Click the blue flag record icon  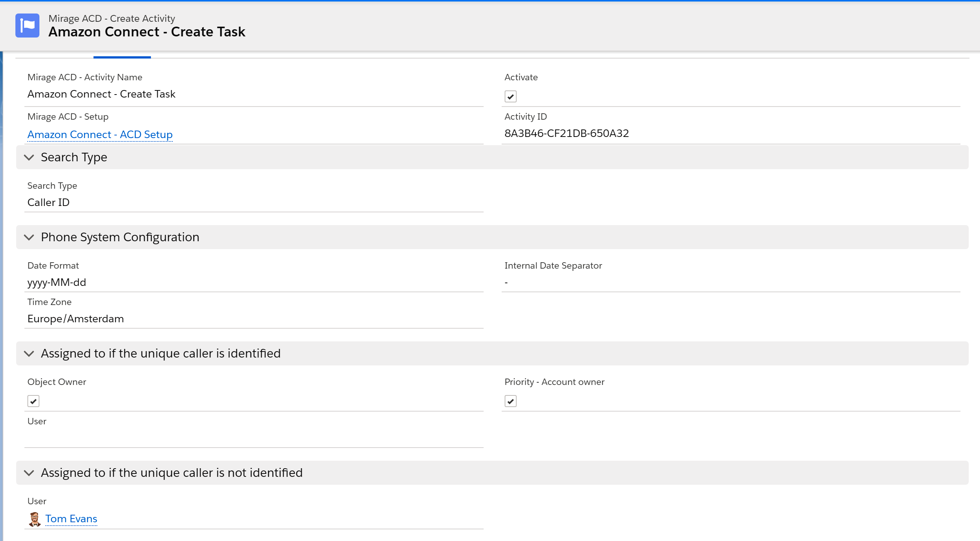pyautogui.click(x=27, y=26)
